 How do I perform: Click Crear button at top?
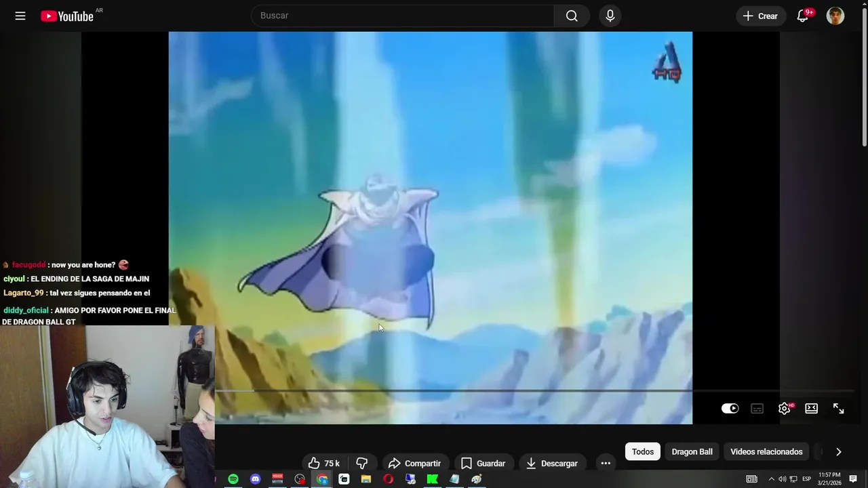pos(761,16)
